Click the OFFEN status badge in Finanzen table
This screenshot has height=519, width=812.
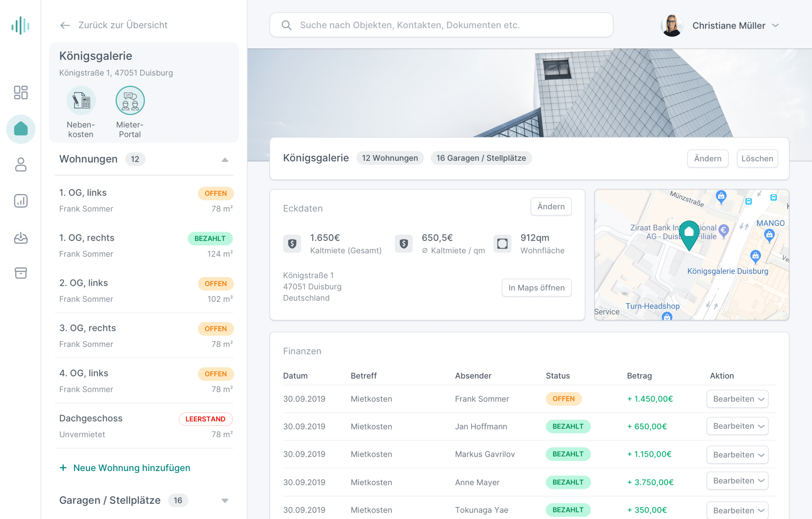coord(563,398)
